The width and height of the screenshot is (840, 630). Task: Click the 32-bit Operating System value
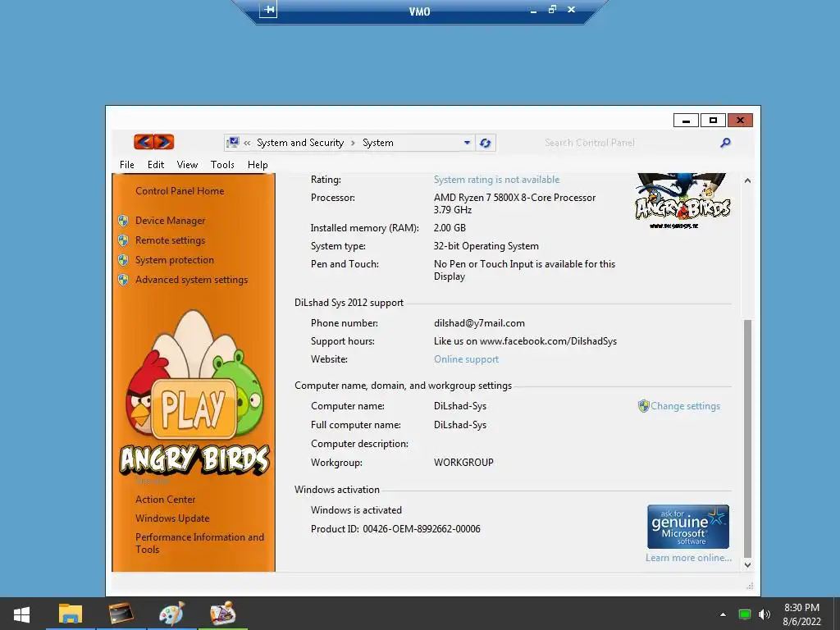pyautogui.click(x=486, y=246)
